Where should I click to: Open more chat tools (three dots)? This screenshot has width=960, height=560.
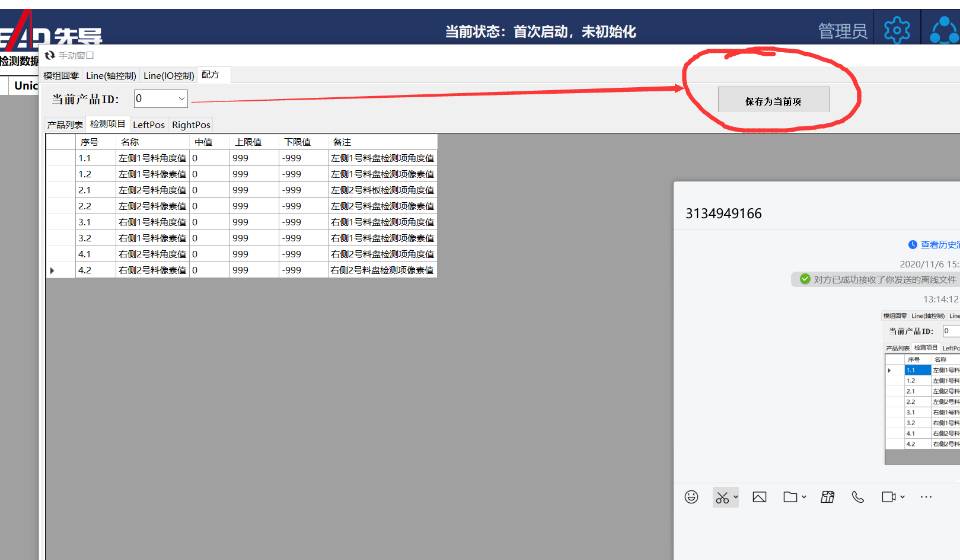(x=926, y=497)
